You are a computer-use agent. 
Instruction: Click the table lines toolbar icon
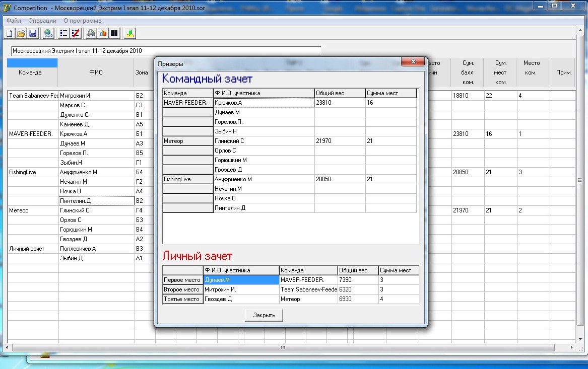coord(114,33)
